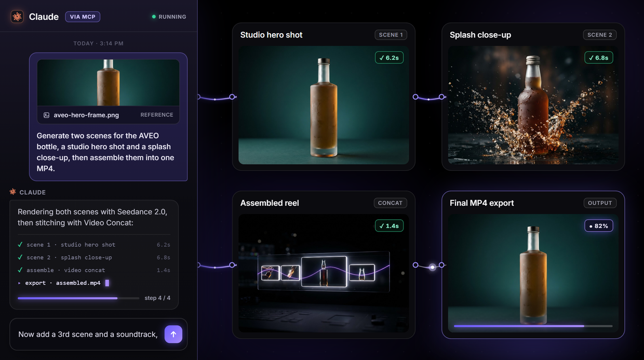Open the Final MP4 export preview image
This screenshot has width=644, height=360.
pos(533,274)
